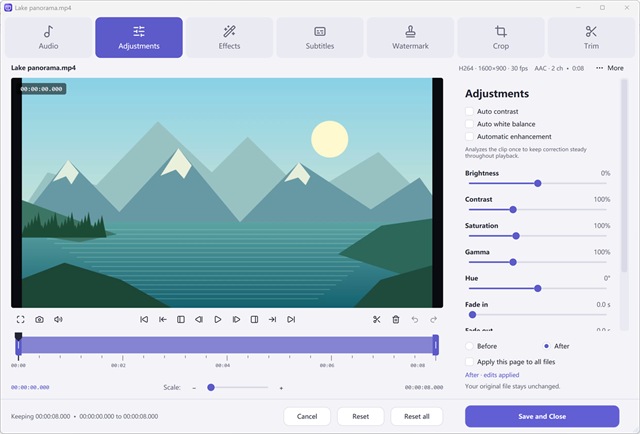Click the Gamma slider handle

pos(513,262)
